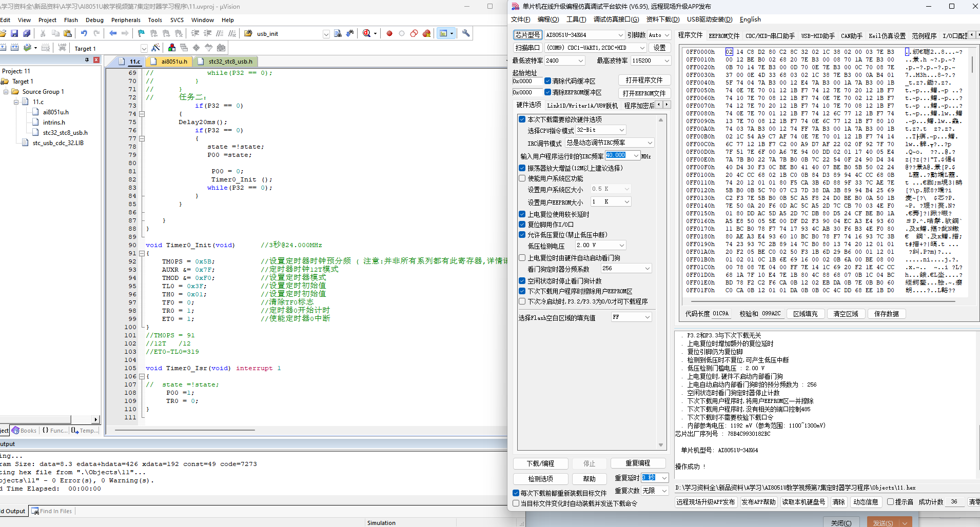Click the 下载/编程 button
This screenshot has height=527, width=980.
[541, 463]
